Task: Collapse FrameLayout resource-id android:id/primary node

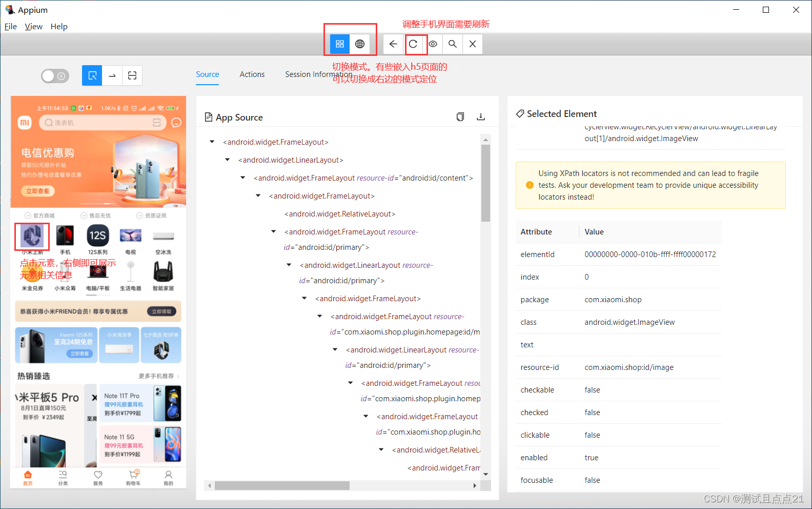Action: click(x=273, y=232)
